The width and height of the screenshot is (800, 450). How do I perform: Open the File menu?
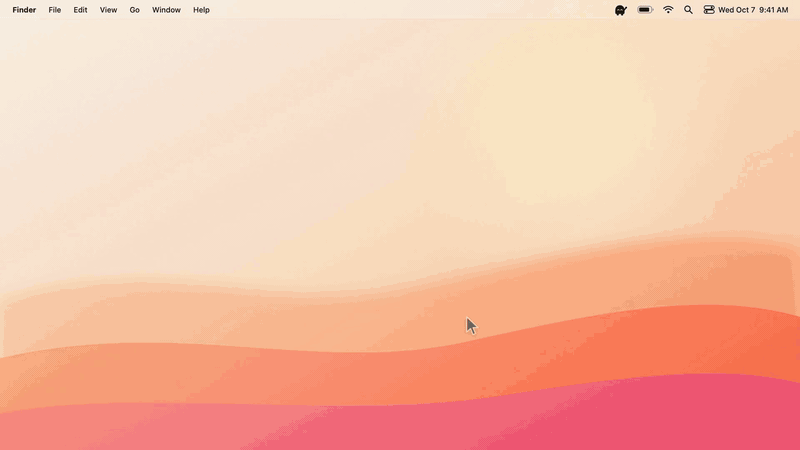click(x=55, y=10)
